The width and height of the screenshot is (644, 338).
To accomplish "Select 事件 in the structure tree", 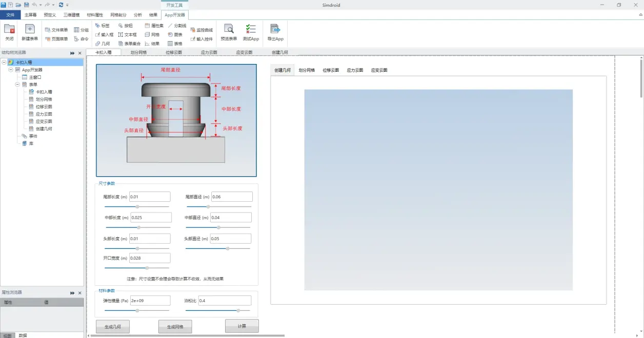I will 33,136.
